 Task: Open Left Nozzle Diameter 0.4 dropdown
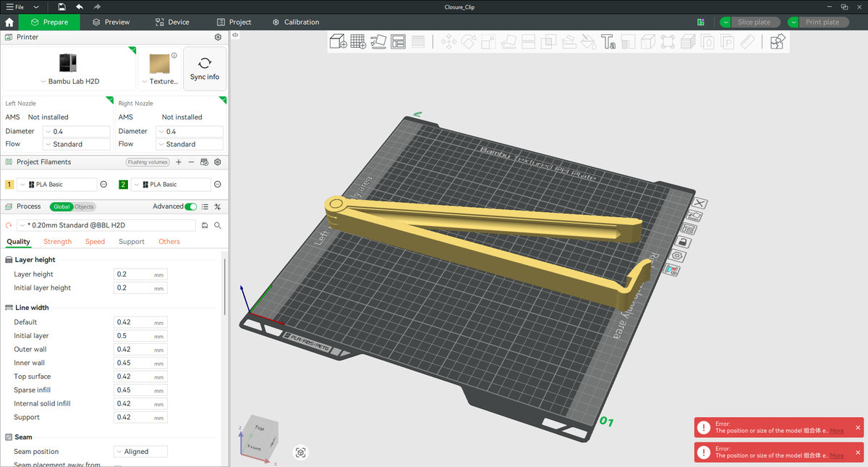[x=77, y=132]
